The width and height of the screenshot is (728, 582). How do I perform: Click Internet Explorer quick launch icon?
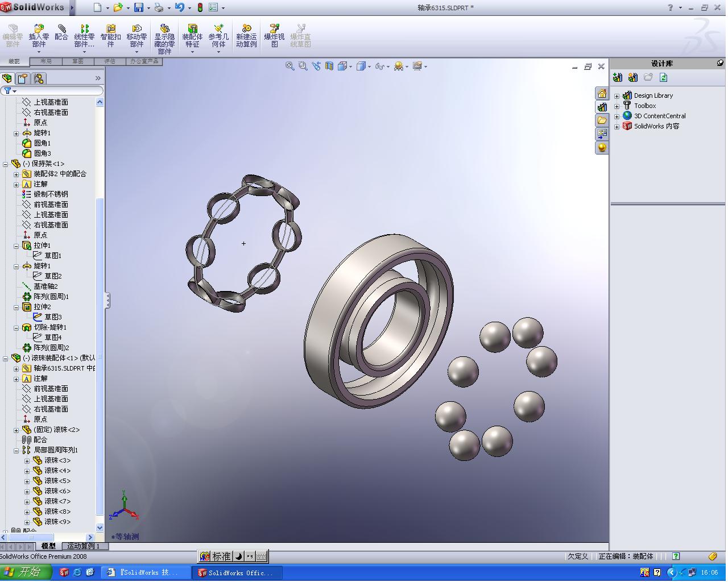click(77, 572)
